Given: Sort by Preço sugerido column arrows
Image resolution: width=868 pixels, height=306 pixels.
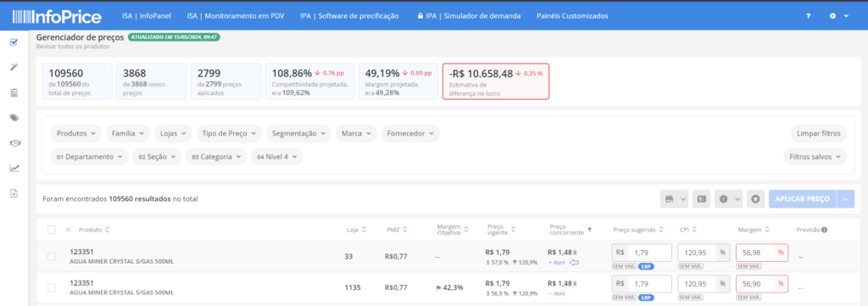Looking at the screenshot, I should click(x=661, y=230).
